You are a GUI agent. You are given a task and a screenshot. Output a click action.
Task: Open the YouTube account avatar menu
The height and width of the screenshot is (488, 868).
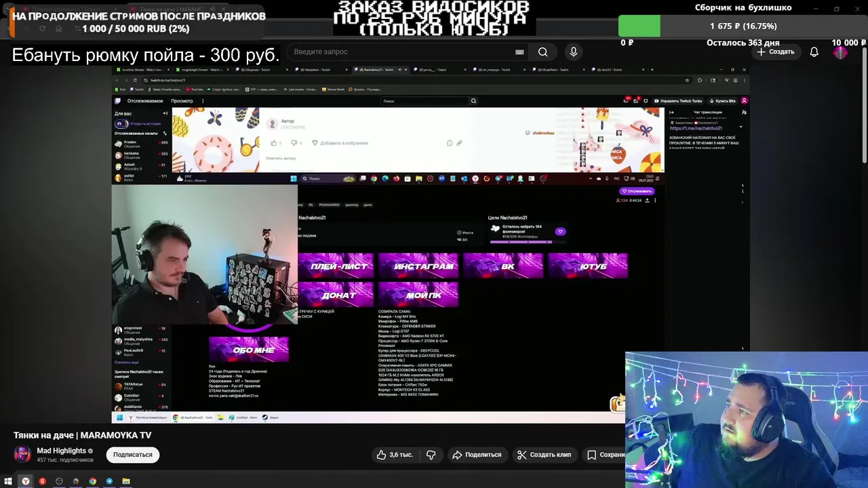coord(840,52)
